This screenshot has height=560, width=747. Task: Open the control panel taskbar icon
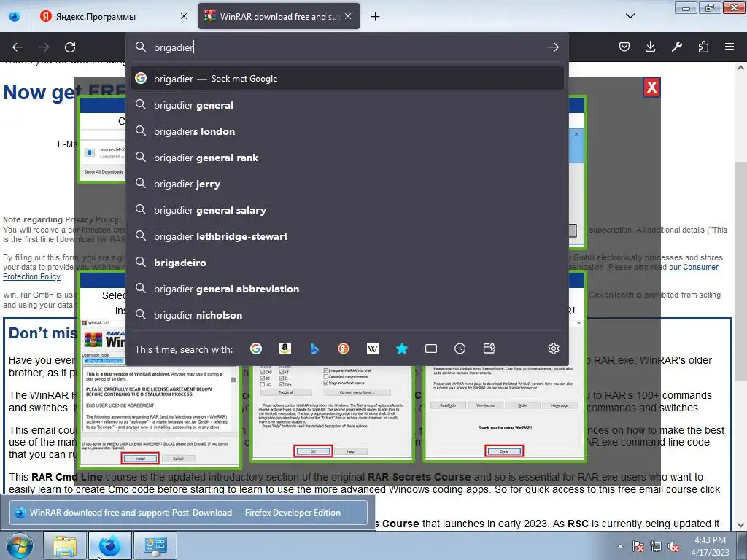pos(155,545)
